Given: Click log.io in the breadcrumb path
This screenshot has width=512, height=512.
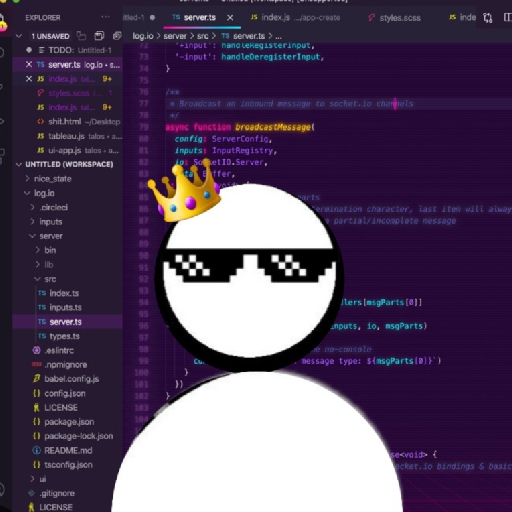Looking at the screenshot, I should coord(143,36).
